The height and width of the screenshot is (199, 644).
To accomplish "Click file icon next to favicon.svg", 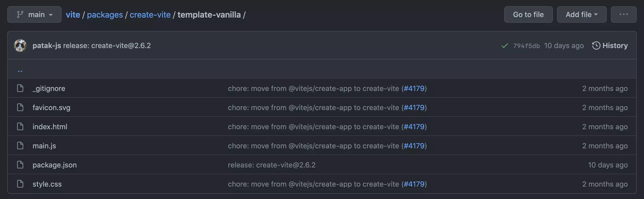I will point(20,107).
